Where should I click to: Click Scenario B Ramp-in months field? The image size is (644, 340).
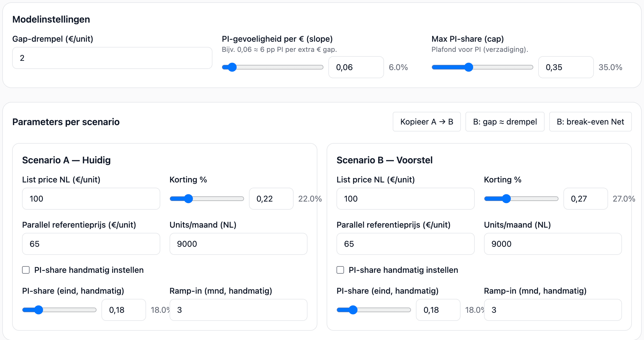tap(552, 310)
